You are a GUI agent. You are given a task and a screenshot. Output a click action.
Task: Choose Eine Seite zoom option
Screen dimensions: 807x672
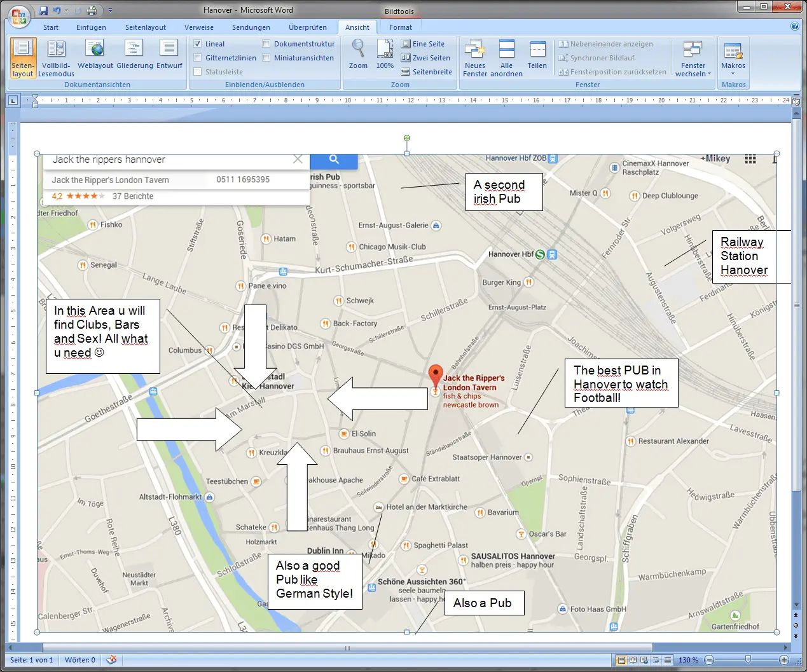pyautogui.click(x=423, y=44)
